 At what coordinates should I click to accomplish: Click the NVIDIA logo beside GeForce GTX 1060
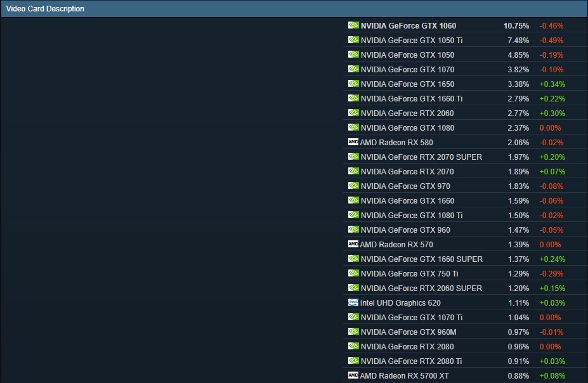(353, 25)
